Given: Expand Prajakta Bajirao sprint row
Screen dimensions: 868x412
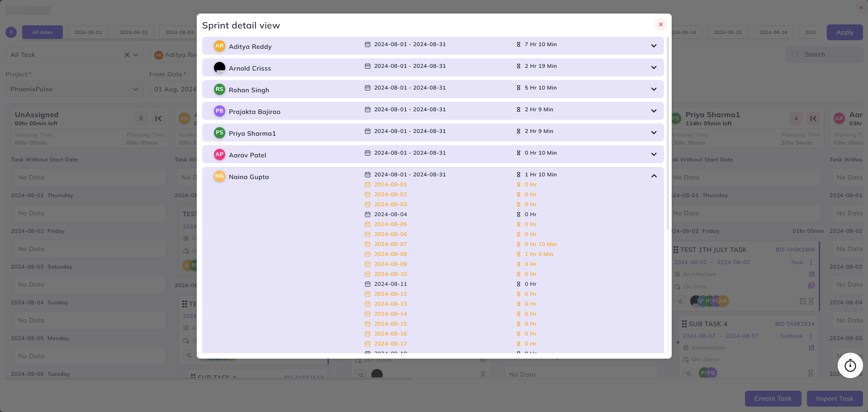Looking at the screenshot, I should pos(654,111).
